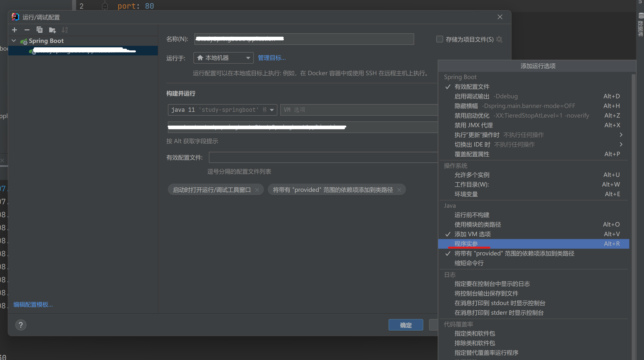Click the add new configuration plus icon
The width and height of the screenshot is (644, 360).
14,30
